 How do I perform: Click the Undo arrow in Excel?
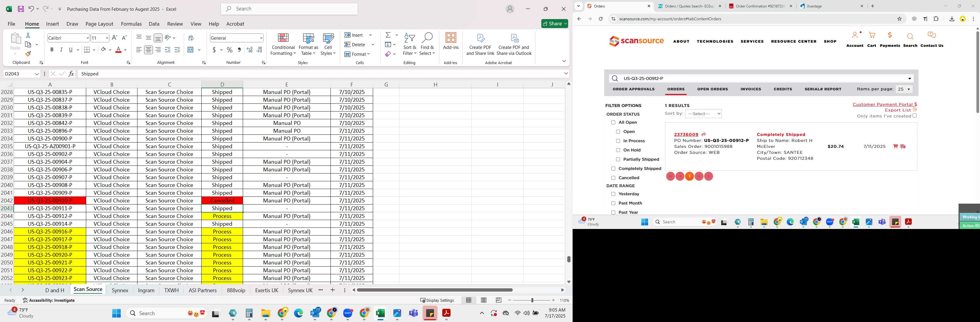31,9
